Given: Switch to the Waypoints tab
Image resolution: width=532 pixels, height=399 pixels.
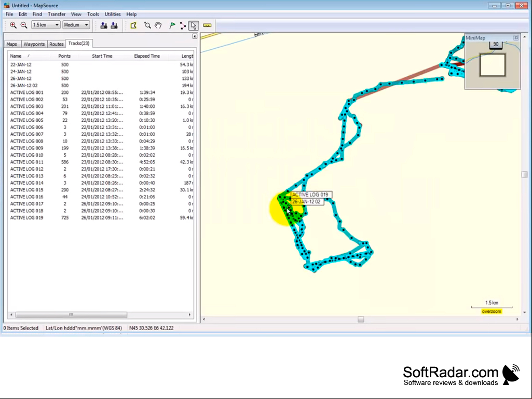Looking at the screenshot, I should point(34,44).
